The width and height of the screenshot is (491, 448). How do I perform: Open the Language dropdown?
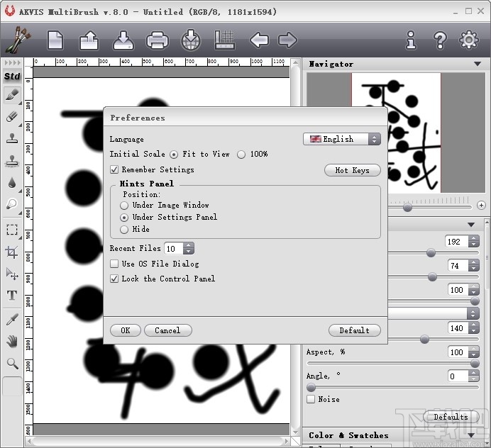(341, 139)
